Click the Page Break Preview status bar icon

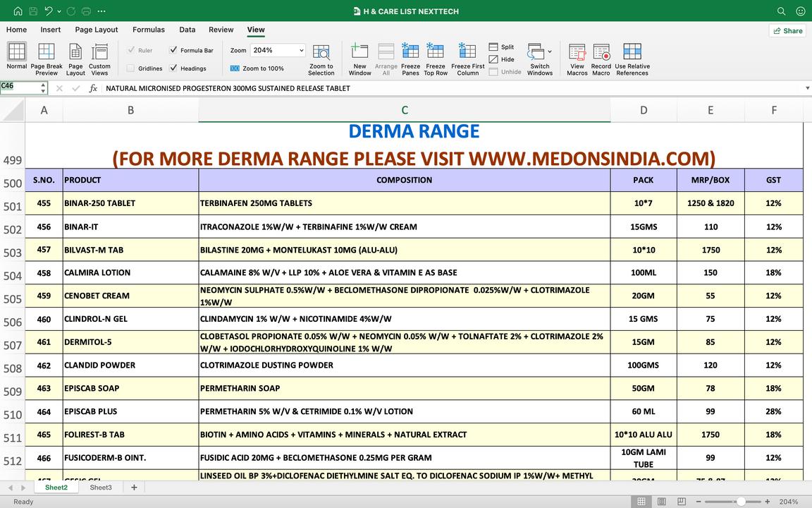tap(682, 501)
